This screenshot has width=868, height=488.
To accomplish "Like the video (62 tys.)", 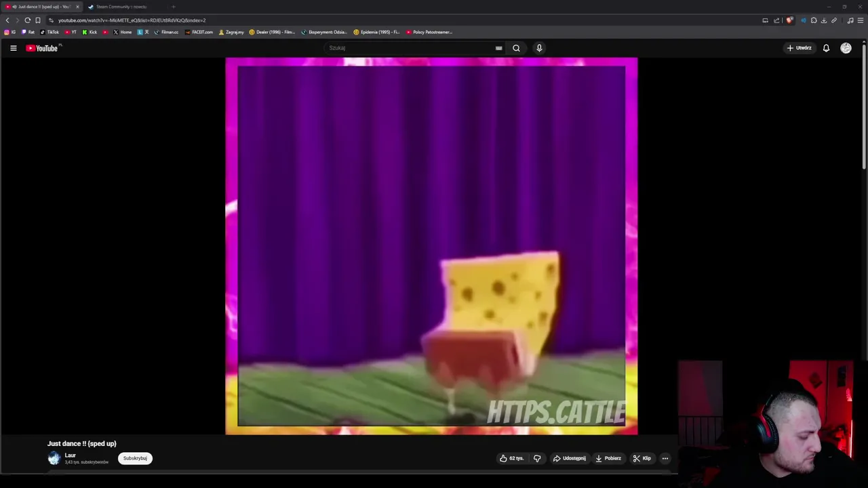I will (x=512, y=459).
